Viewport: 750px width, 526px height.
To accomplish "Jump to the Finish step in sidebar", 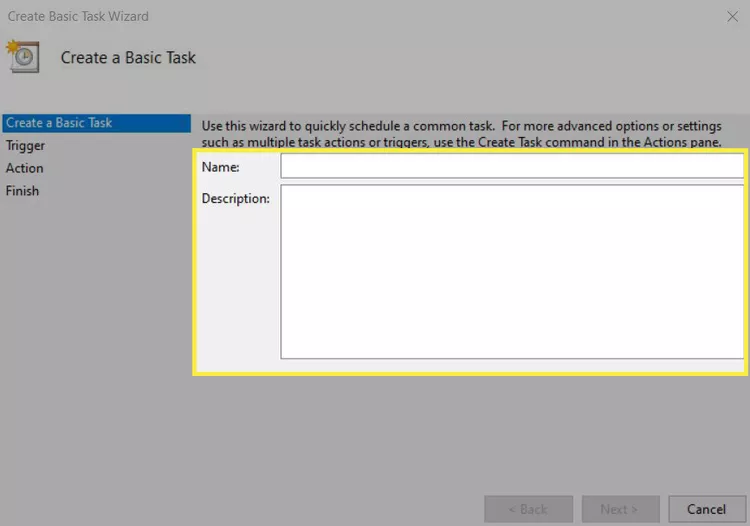I will (23, 190).
